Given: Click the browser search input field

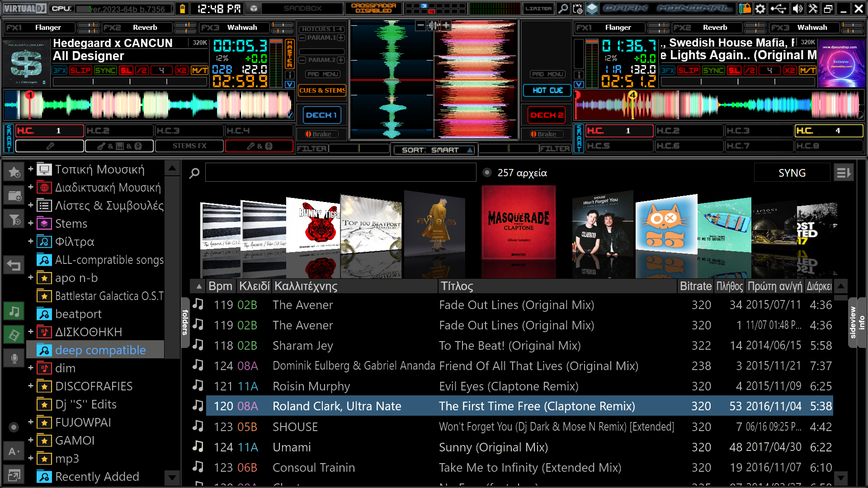Looking at the screenshot, I should (x=340, y=173).
